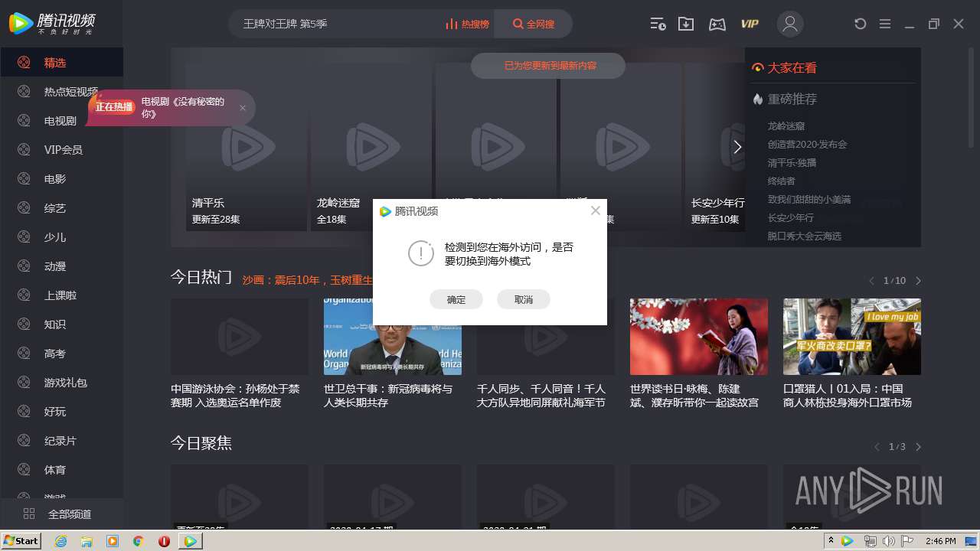Viewport: 980px width, 551px height.
Task: Open Opera from the taskbar
Action: pyautogui.click(x=164, y=541)
